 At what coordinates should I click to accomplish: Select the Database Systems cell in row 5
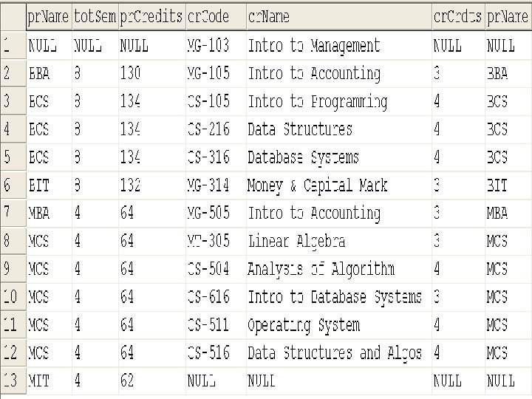pos(339,157)
